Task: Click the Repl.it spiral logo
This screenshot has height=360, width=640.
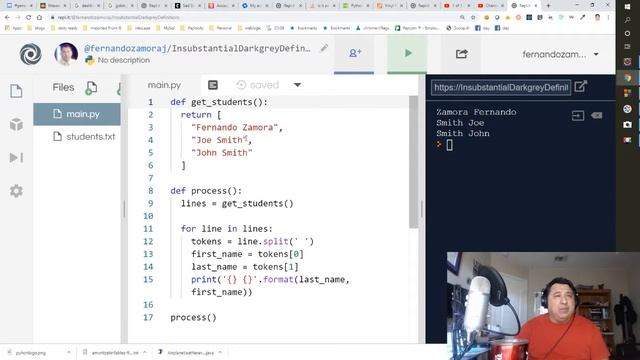Action: [x=31, y=54]
